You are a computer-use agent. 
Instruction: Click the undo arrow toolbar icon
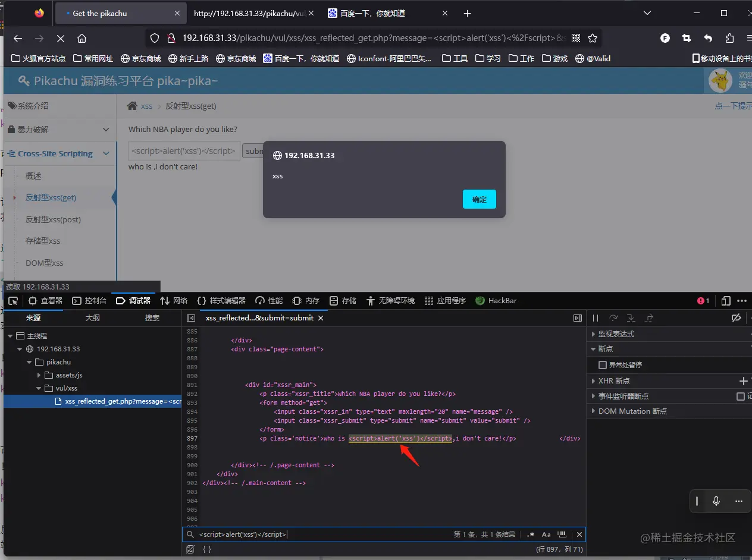coord(708,38)
